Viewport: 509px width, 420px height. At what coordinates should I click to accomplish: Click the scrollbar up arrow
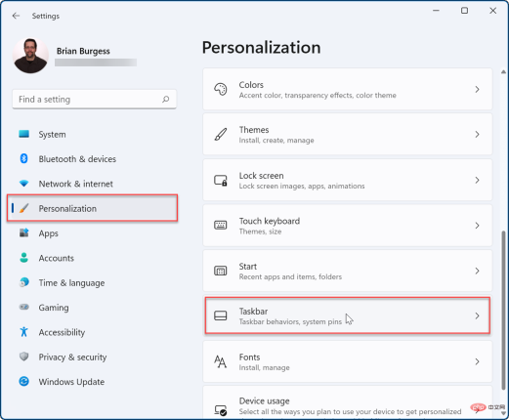[x=503, y=71]
